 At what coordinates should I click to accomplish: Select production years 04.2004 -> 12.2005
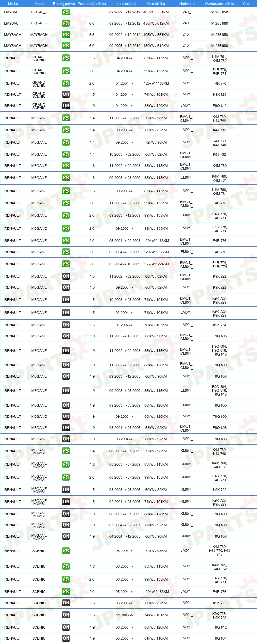tap(125, 536)
